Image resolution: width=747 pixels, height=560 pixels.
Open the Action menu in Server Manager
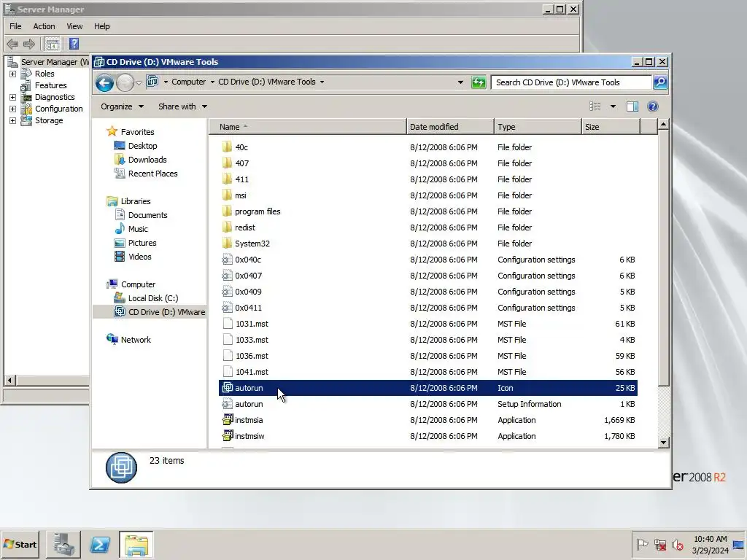pos(44,26)
